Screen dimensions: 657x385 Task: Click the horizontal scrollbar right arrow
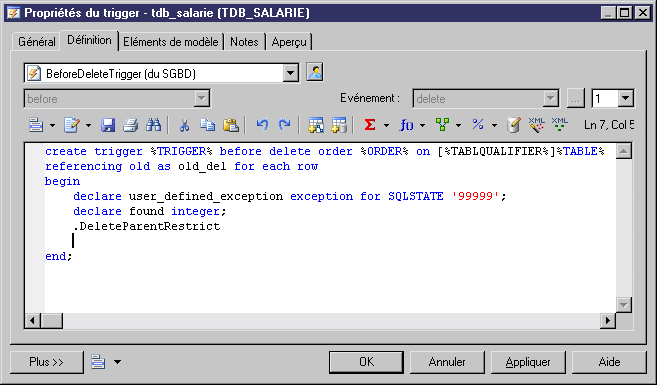(608, 321)
